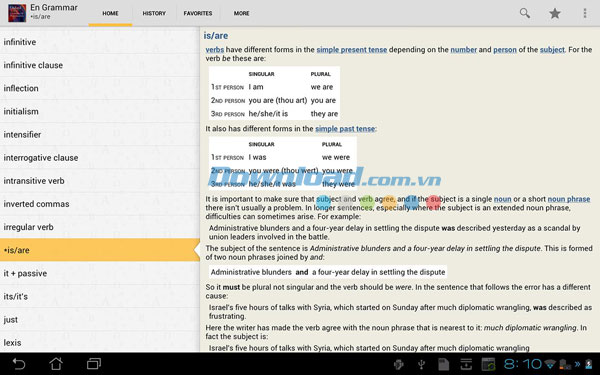Tap the SD card notification icon
This screenshot has width=600, height=375.
pos(443,364)
